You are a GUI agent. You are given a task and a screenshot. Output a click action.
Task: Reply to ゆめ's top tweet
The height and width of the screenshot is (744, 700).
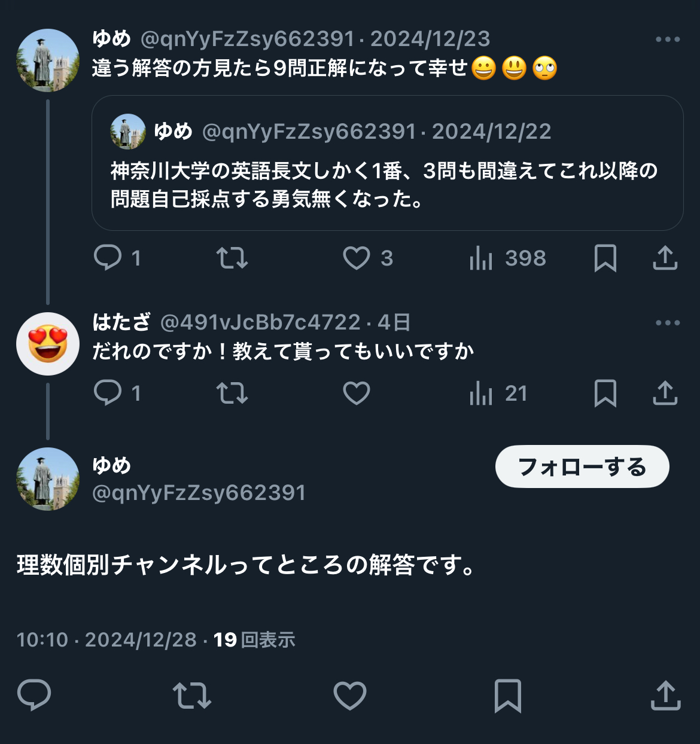pyautogui.click(x=117, y=258)
